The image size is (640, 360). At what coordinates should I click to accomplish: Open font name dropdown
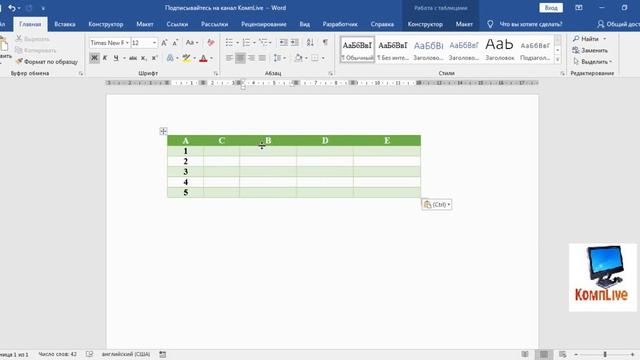127,42
